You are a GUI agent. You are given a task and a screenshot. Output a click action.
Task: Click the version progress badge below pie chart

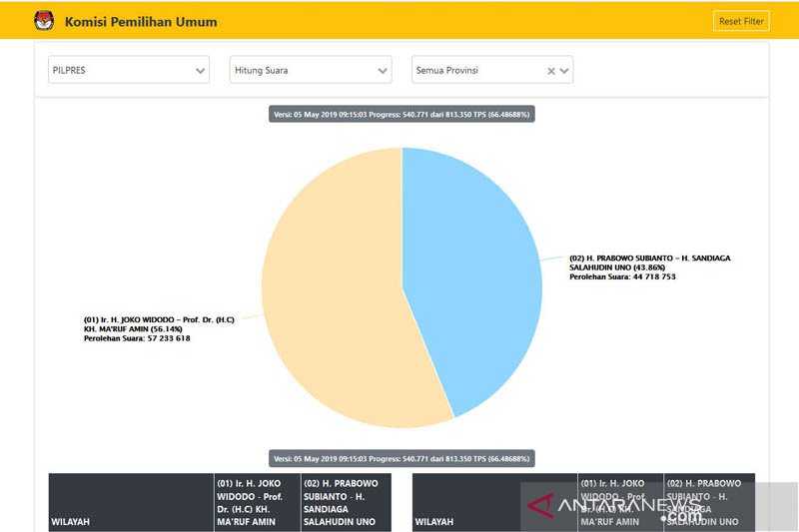[x=402, y=458]
